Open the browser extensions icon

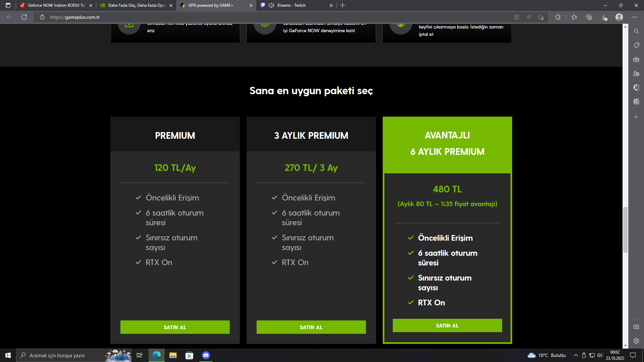(x=558, y=17)
